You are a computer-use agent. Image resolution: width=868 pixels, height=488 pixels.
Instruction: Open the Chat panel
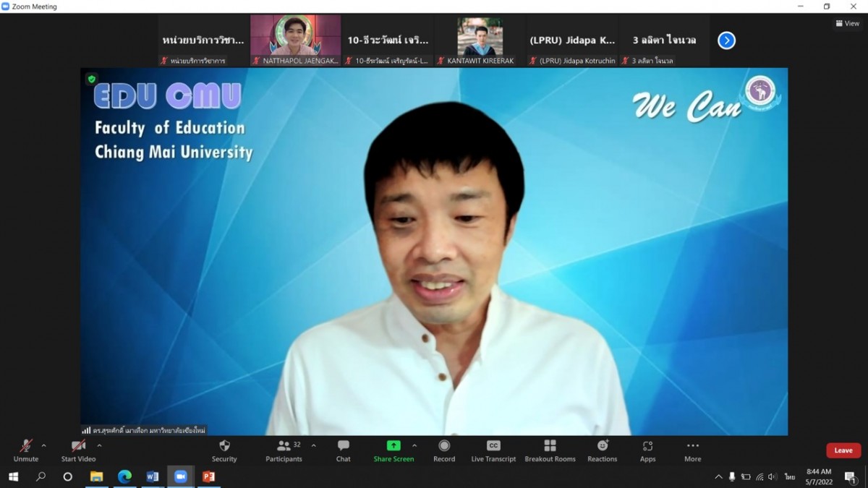[x=343, y=450]
